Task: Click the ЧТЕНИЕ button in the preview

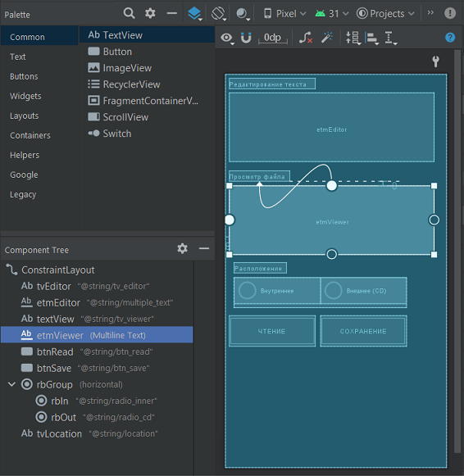Action: click(x=272, y=331)
